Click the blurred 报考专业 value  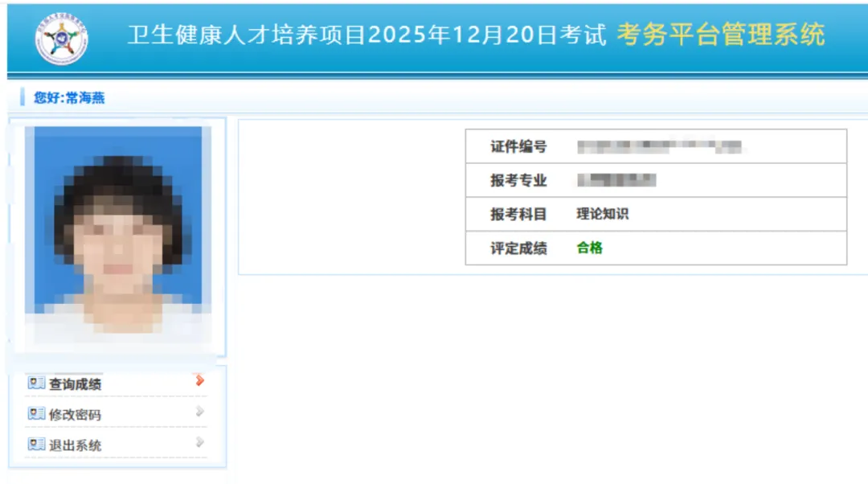pos(616,180)
